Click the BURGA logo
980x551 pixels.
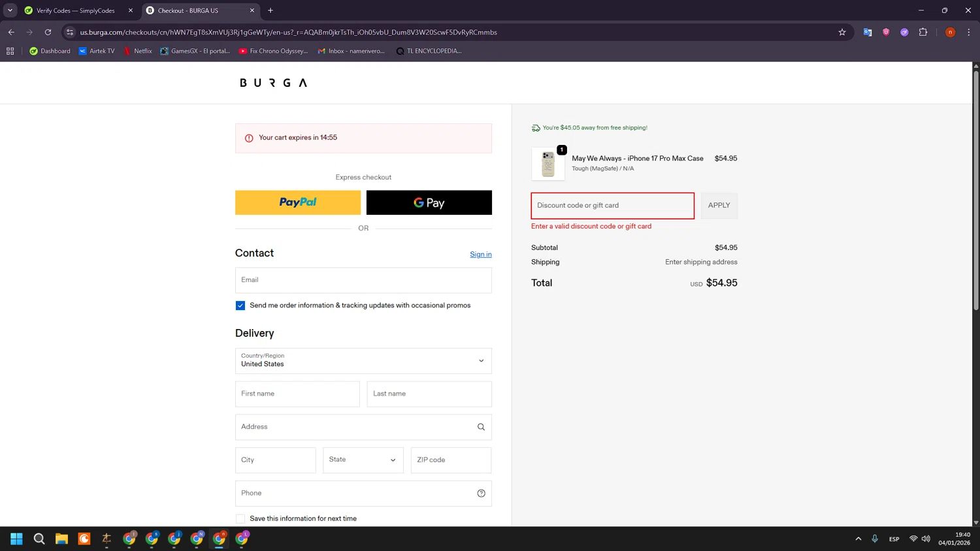(x=273, y=83)
